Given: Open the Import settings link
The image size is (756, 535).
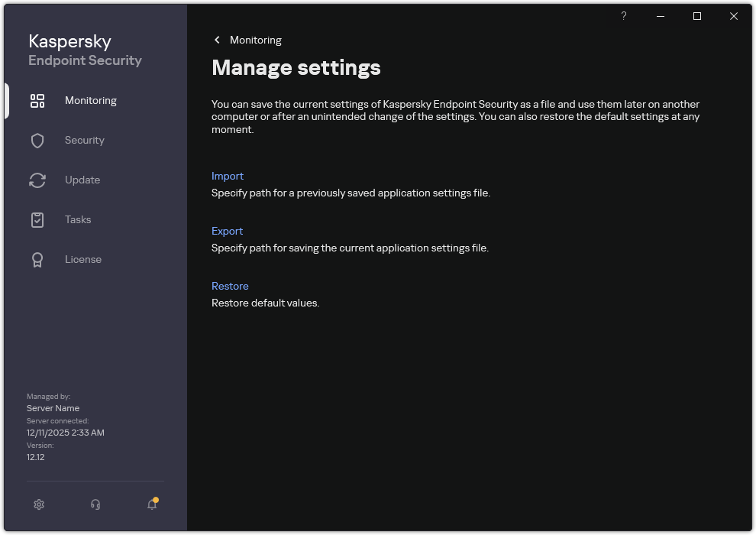Looking at the screenshot, I should 228,176.
